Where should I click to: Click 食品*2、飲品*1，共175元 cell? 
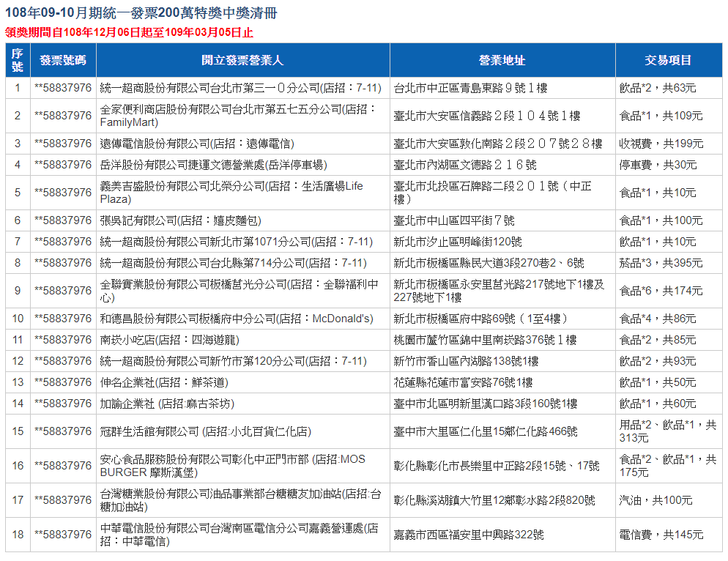[x=668, y=467]
